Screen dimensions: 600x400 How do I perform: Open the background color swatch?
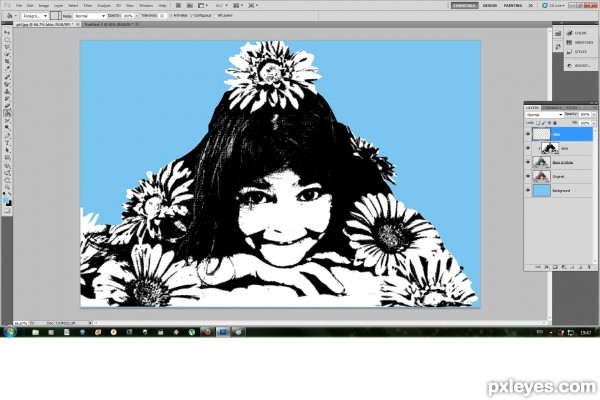[x=9, y=203]
